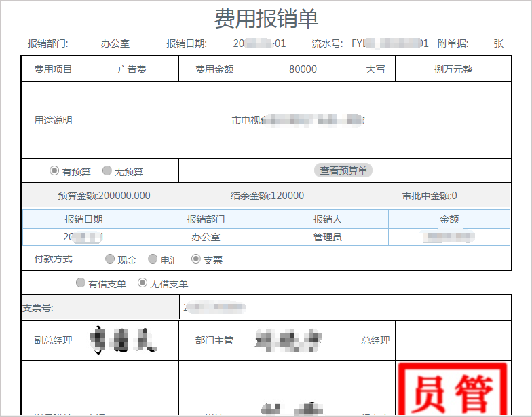Click the 结余金额:120000 text
Viewport: 532px width, 417px height.
(267, 196)
